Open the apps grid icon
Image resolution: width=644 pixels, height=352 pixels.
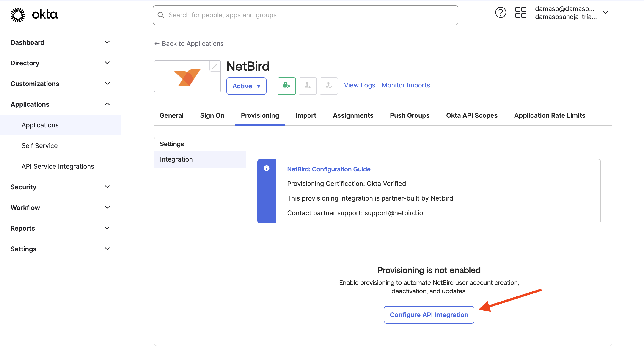click(x=520, y=12)
